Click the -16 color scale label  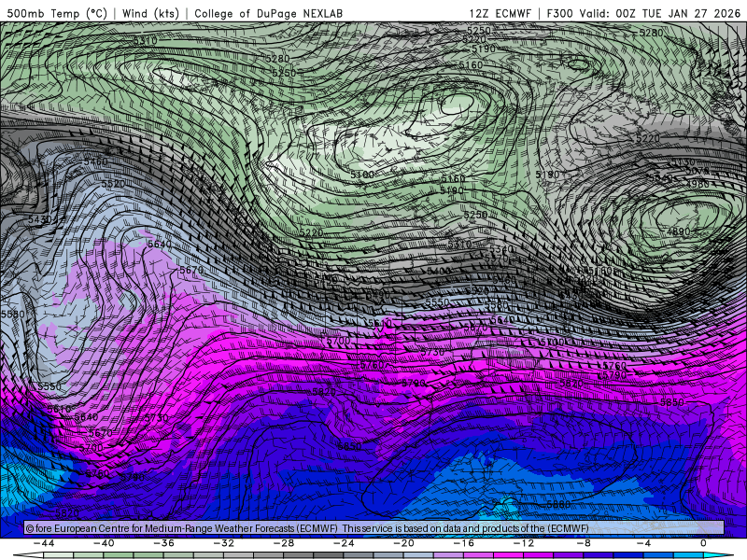tap(464, 543)
